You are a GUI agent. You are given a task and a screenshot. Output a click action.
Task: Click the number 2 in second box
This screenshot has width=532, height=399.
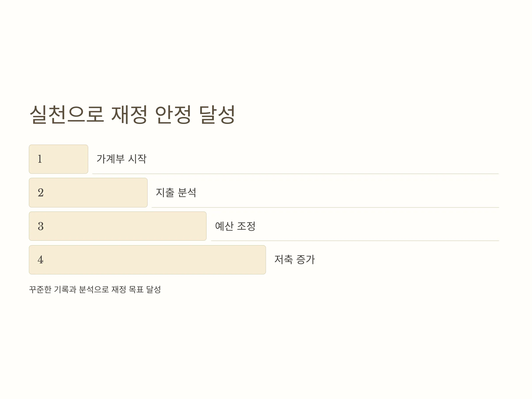41,193
